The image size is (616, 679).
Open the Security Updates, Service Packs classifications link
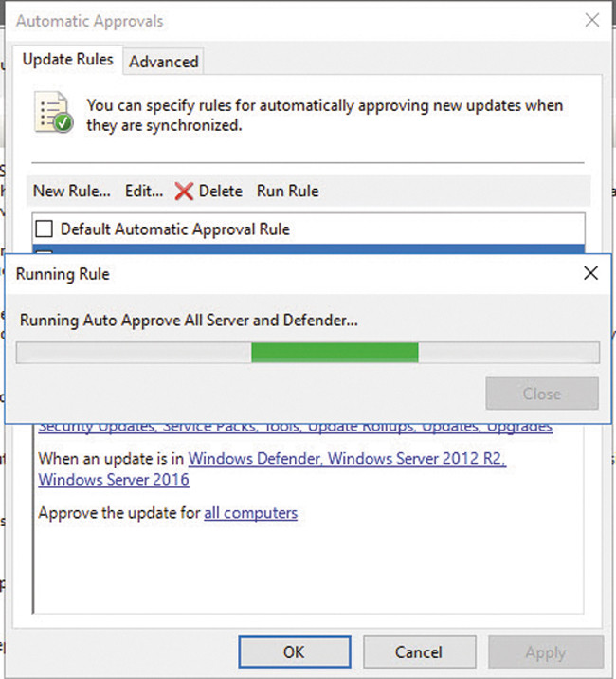pyautogui.click(x=295, y=428)
